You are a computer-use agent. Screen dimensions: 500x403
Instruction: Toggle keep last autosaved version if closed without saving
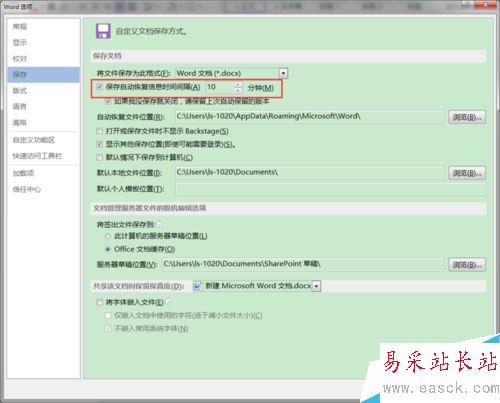[x=108, y=101]
